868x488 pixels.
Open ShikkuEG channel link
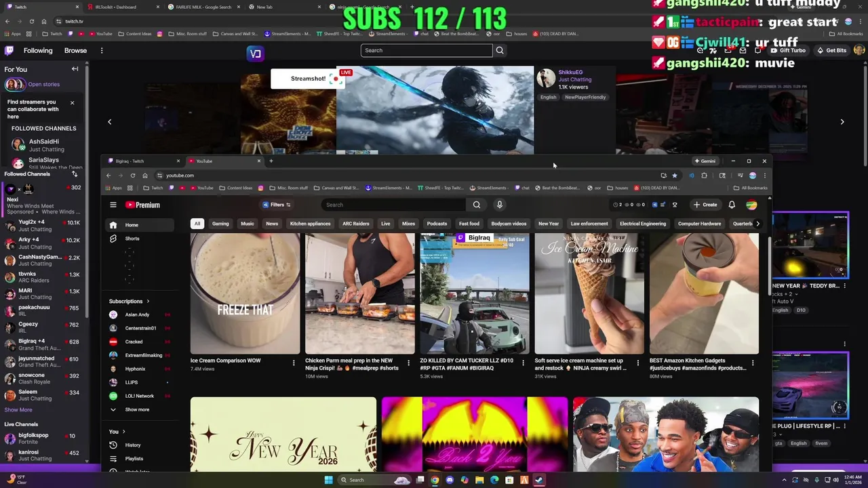[570, 72]
